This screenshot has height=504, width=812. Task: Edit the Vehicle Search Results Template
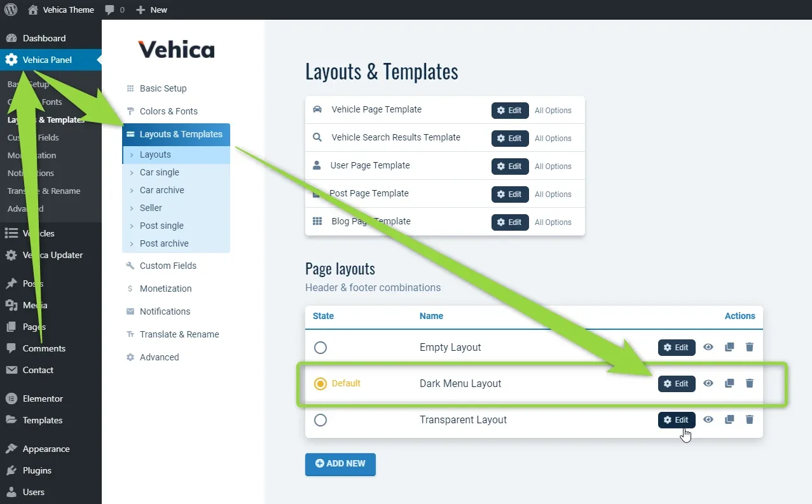pyautogui.click(x=510, y=138)
